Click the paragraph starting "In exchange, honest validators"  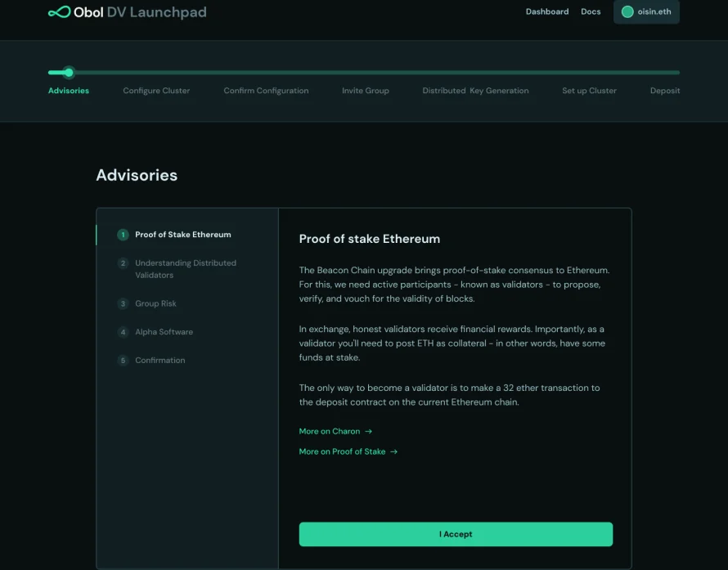click(x=452, y=343)
